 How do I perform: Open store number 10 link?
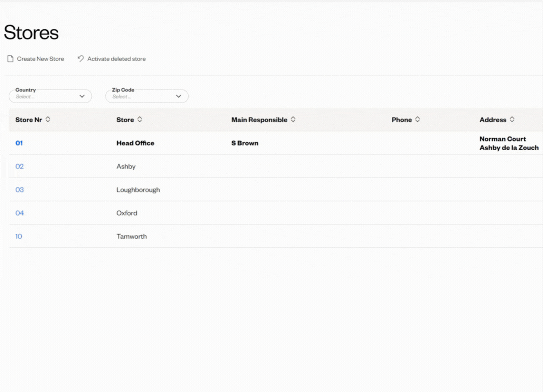click(x=19, y=236)
